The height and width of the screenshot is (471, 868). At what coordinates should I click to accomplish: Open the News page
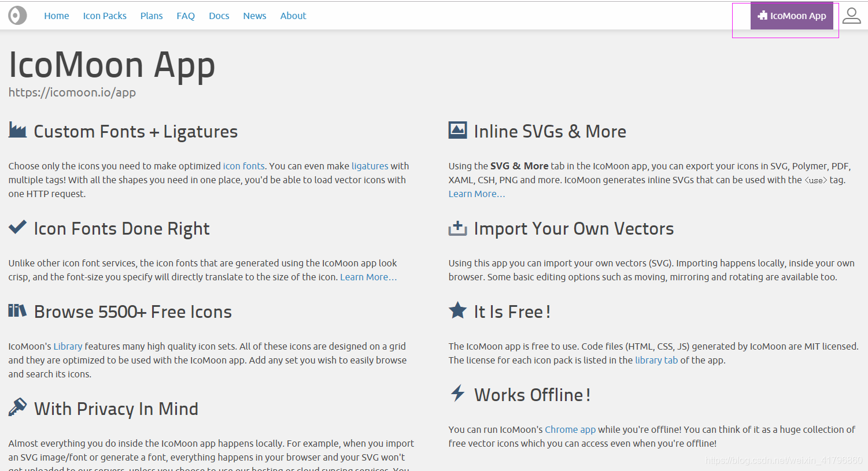[x=254, y=16]
